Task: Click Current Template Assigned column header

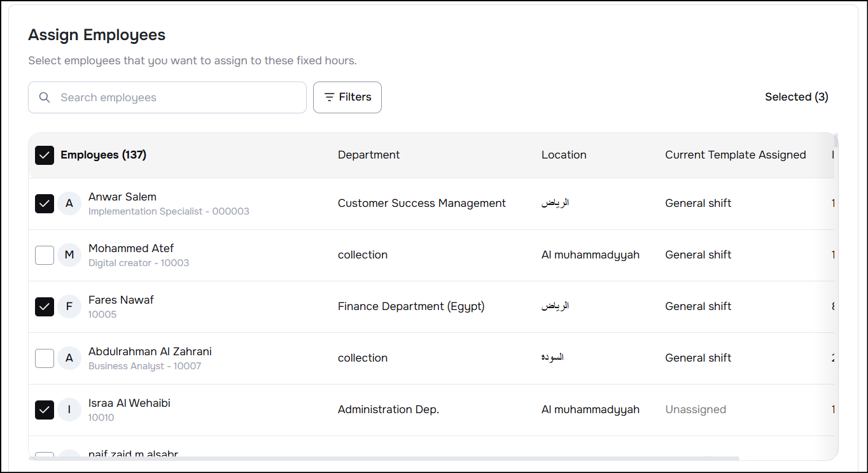Action: coord(735,155)
